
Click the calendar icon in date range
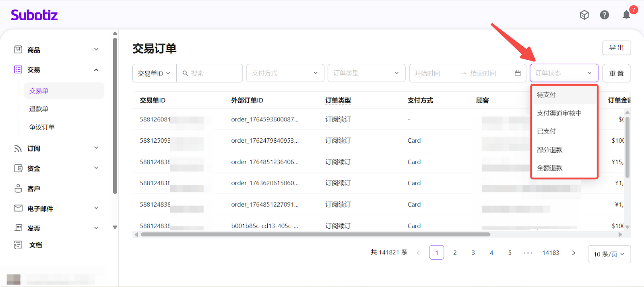coord(518,73)
